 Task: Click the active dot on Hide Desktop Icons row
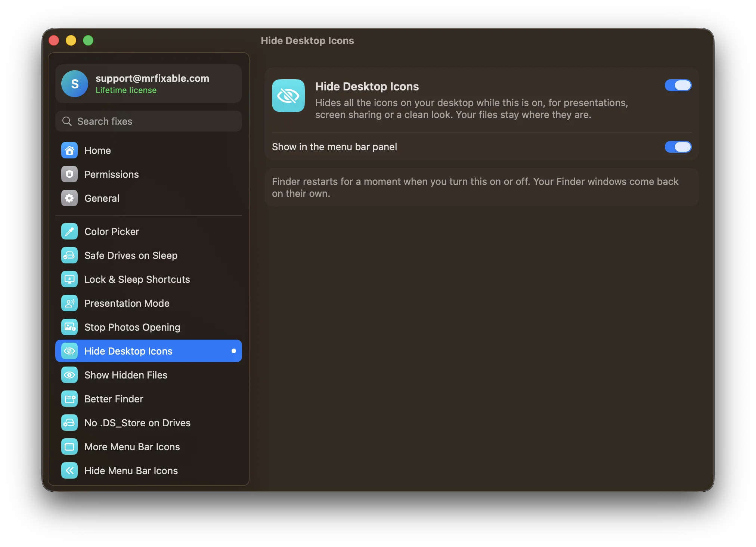click(234, 351)
